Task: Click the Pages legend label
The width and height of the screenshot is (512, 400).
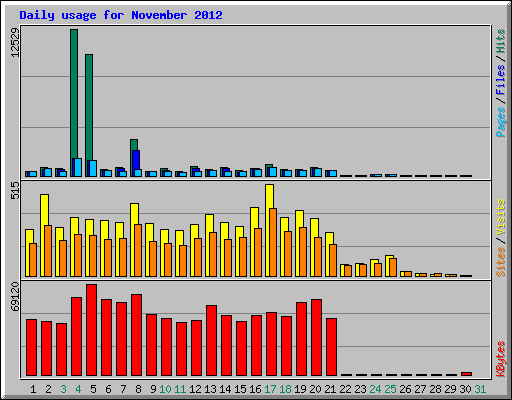Action: coord(501,122)
